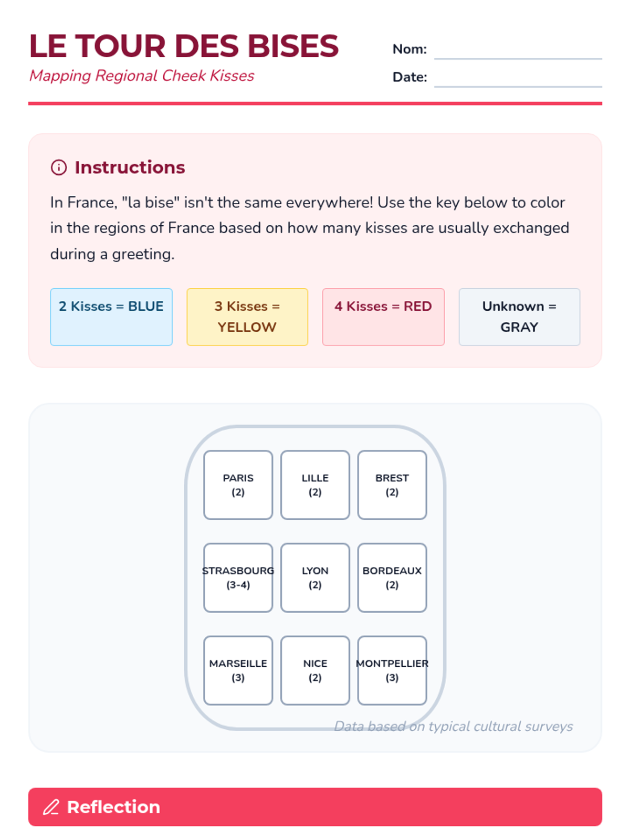Image resolution: width=630 pixels, height=840 pixels.
Task: Select the 2 Kisses = BLUE key
Action: tap(111, 317)
